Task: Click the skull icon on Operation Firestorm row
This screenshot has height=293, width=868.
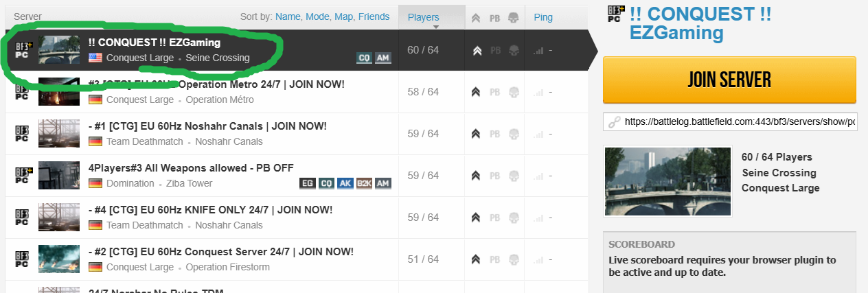Action: tap(512, 259)
